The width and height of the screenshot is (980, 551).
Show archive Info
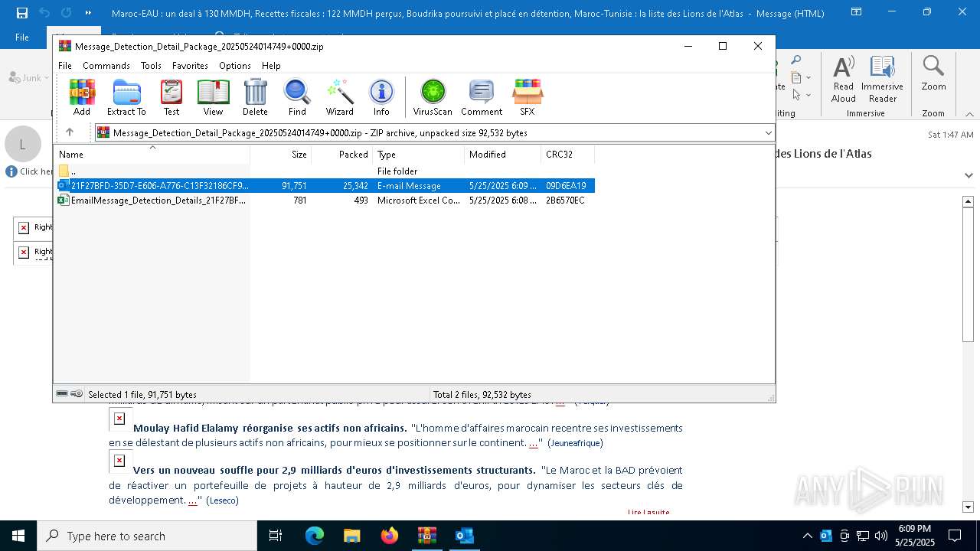(x=381, y=97)
